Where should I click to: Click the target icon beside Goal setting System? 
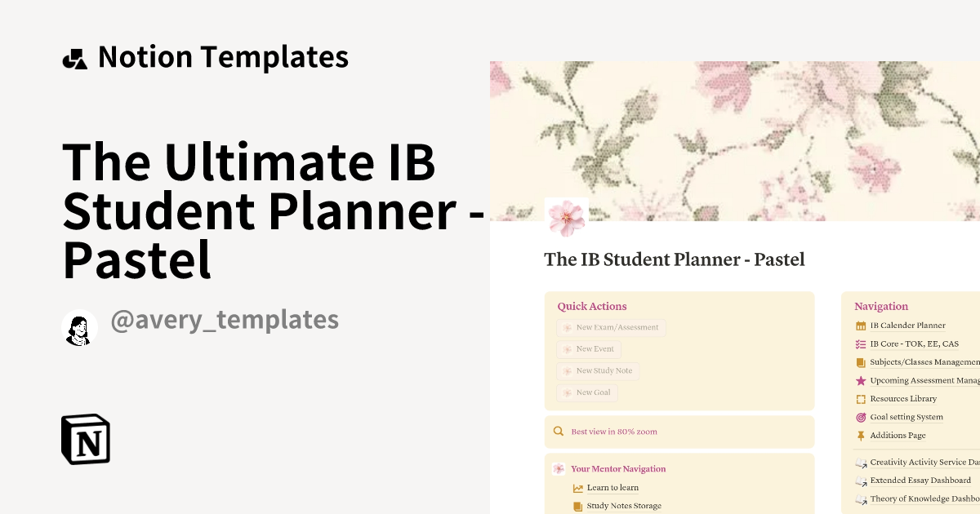[860, 417]
